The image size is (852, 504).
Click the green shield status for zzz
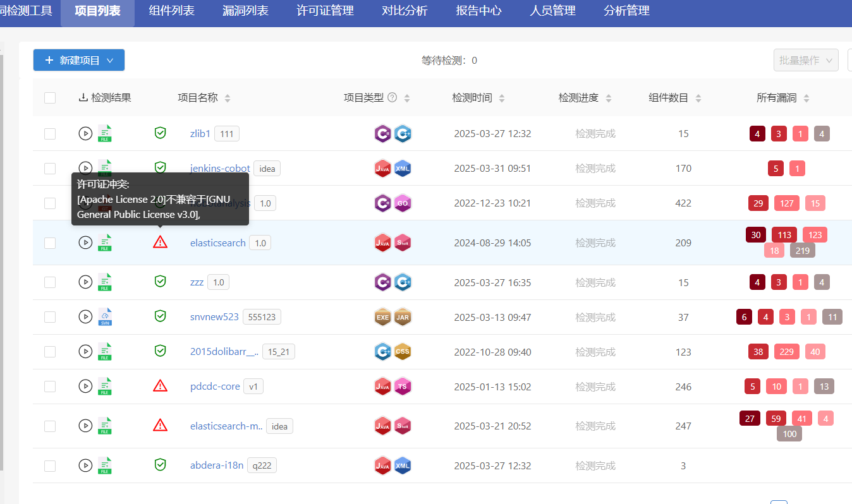[160, 281]
